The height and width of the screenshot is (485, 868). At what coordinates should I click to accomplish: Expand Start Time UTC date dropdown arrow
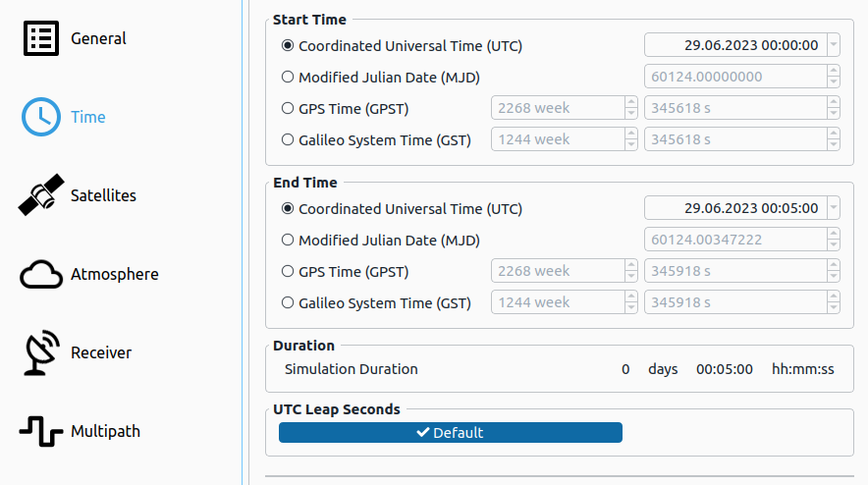coord(833,45)
